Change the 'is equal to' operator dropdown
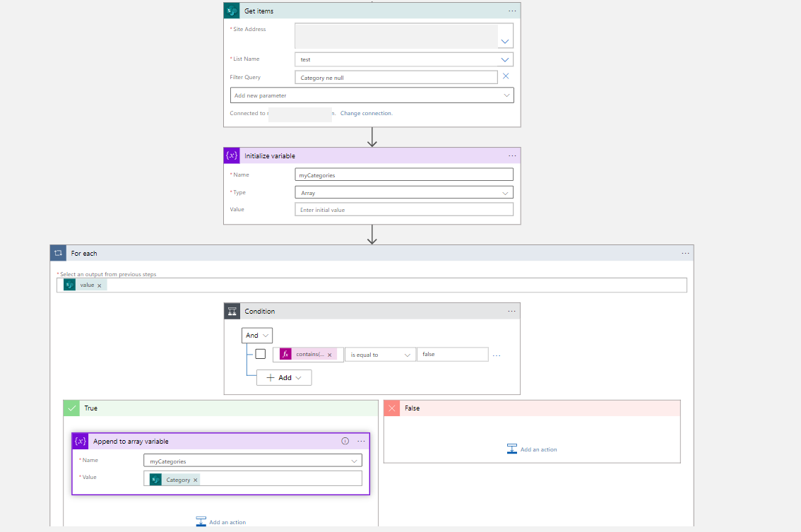Image resolution: width=801 pixels, height=532 pixels. coord(380,355)
